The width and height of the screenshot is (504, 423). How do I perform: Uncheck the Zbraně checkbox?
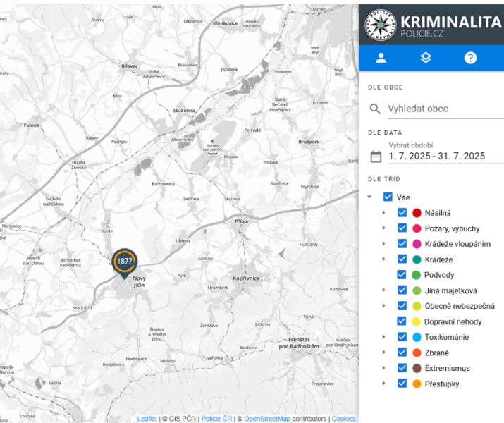pos(402,352)
